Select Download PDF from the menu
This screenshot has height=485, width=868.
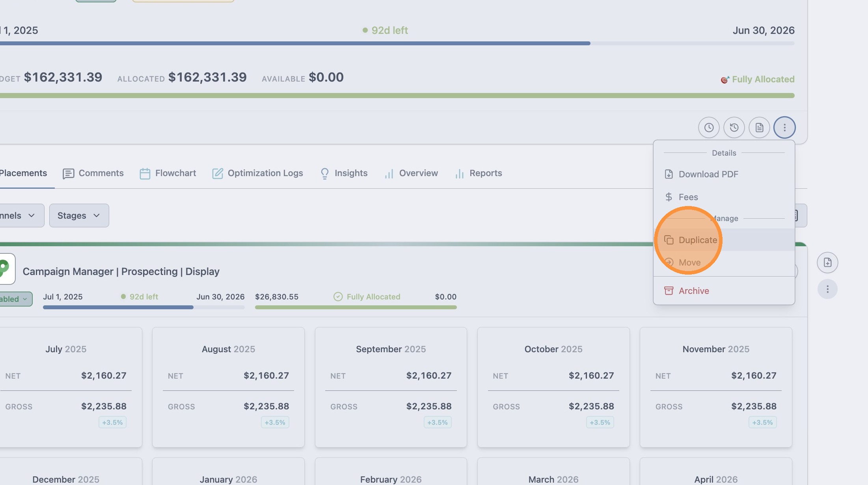pos(724,174)
